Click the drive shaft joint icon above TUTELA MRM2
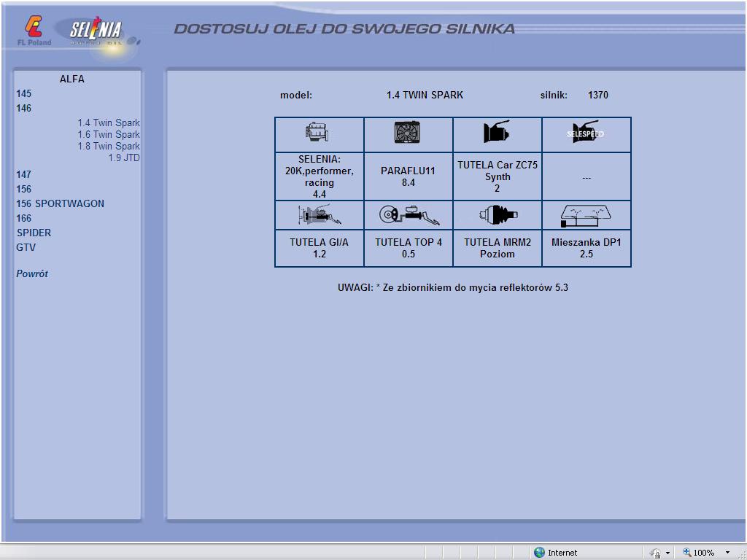 point(497,215)
